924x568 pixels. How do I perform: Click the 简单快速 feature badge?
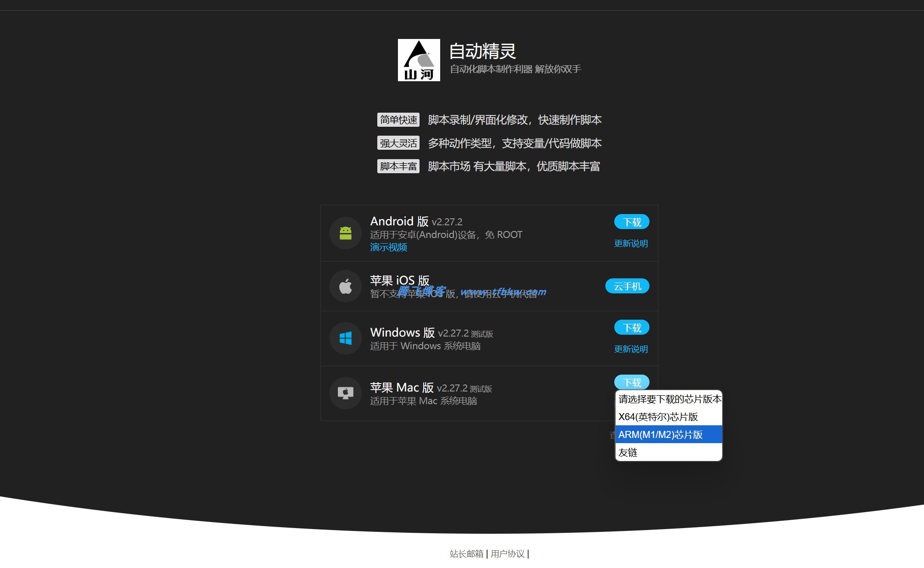pyautogui.click(x=398, y=120)
